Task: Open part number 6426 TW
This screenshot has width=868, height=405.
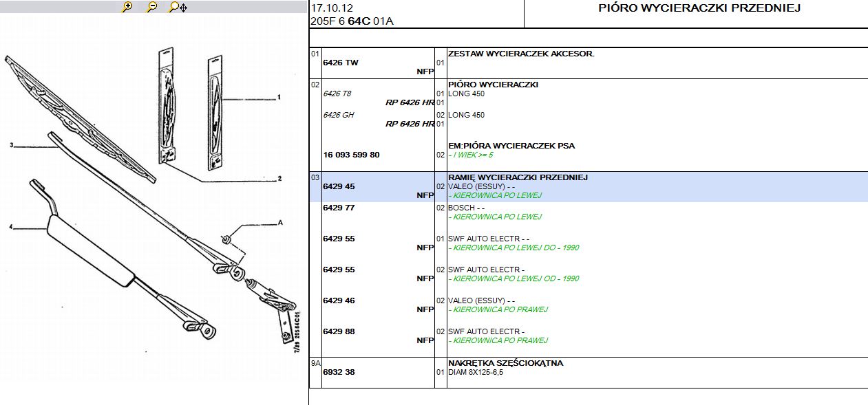Action: click(341, 63)
